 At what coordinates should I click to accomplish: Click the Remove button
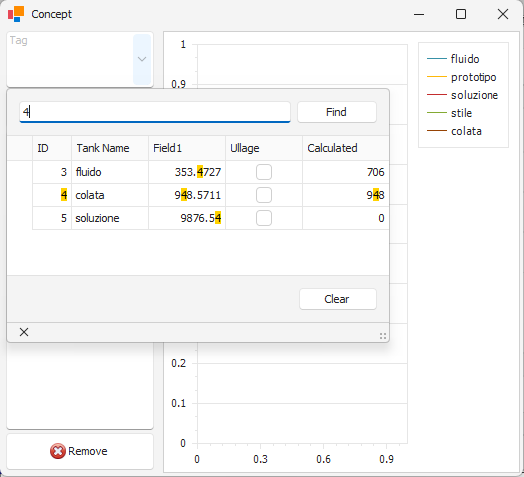pyautogui.click(x=80, y=451)
